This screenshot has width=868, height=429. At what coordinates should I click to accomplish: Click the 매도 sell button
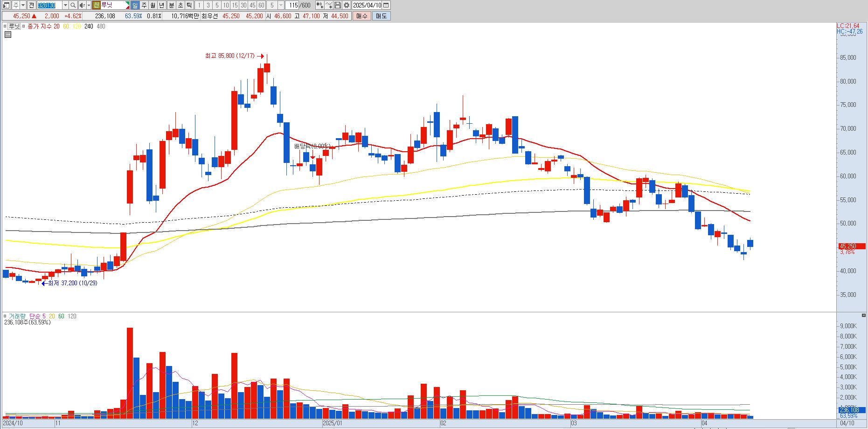381,16
